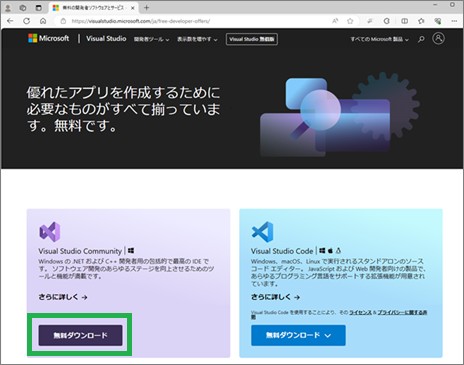Click the Visual Studio Community heading
The height and width of the screenshot is (365, 464).
tap(80, 251)
